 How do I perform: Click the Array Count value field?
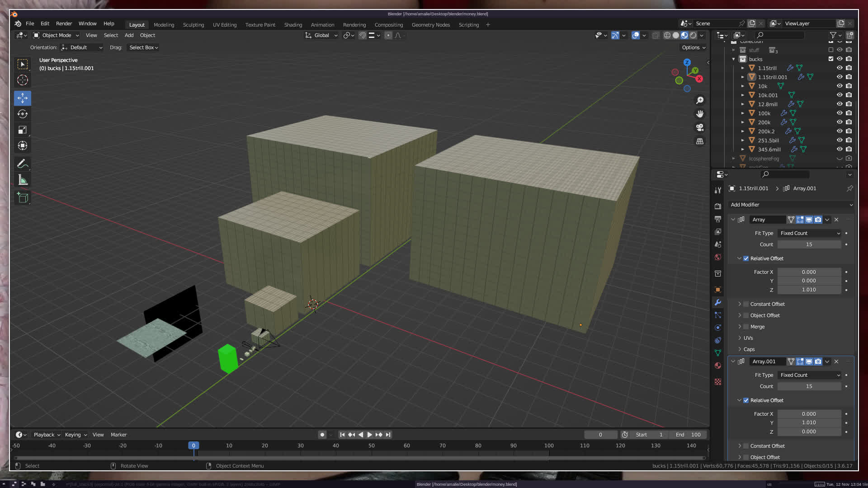pos(808,244)
